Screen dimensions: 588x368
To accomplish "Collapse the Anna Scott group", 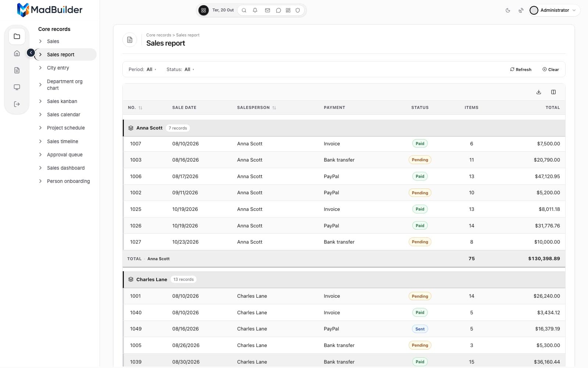I will coord(344,128).
